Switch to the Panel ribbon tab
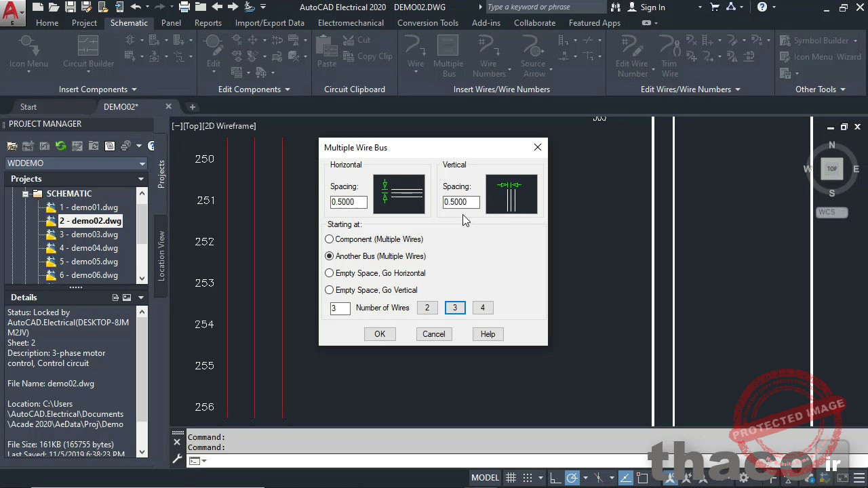This screenshot has height=488, width=868. click(171, 23)
